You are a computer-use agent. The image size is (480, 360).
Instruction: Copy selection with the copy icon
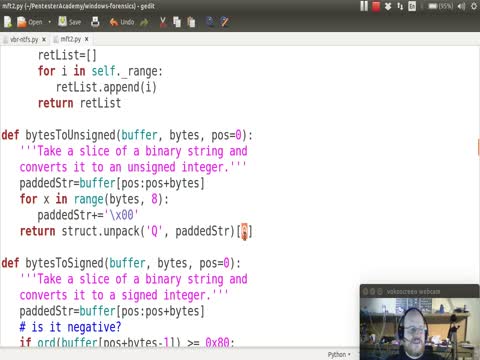[x=177, y=22]
